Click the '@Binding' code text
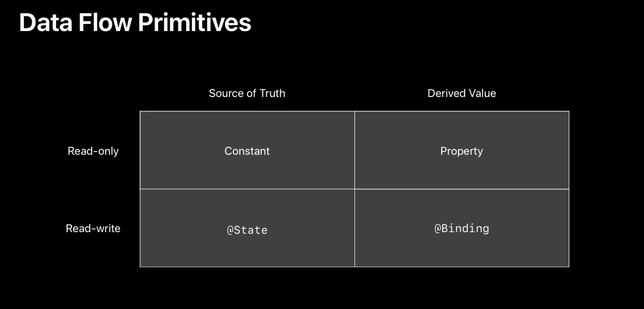This screenshot has height=309, width=644. tap(462, 228)
